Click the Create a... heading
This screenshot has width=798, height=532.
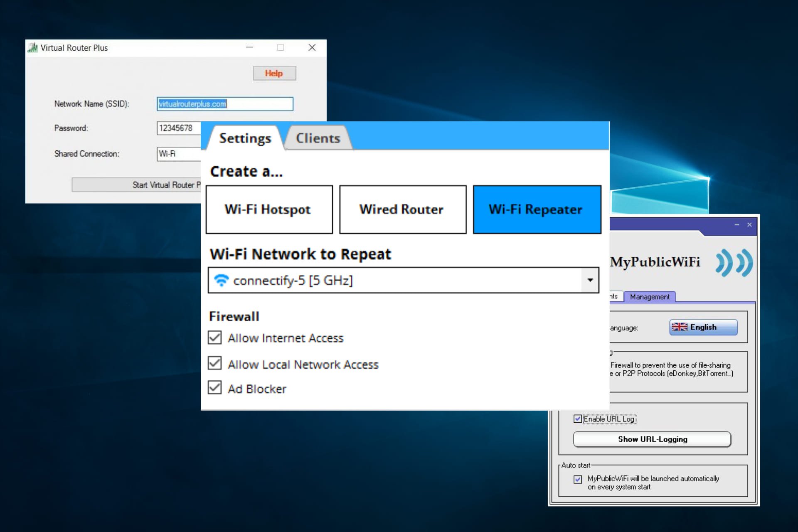pyautogui.click(x=246, y=171)
